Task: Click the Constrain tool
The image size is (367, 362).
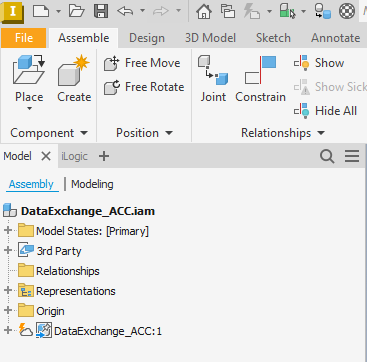Action: pyautogui.click(x=260, y=79)
